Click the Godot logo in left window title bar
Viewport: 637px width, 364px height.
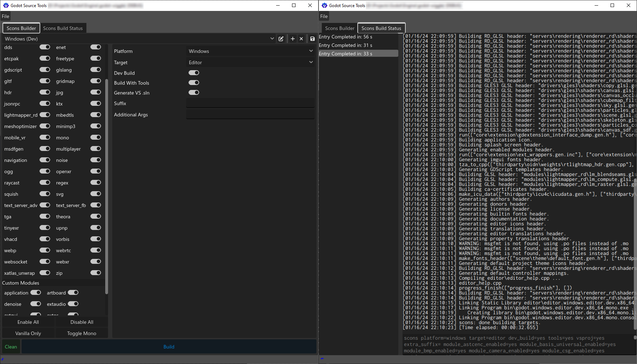[6, 5]
